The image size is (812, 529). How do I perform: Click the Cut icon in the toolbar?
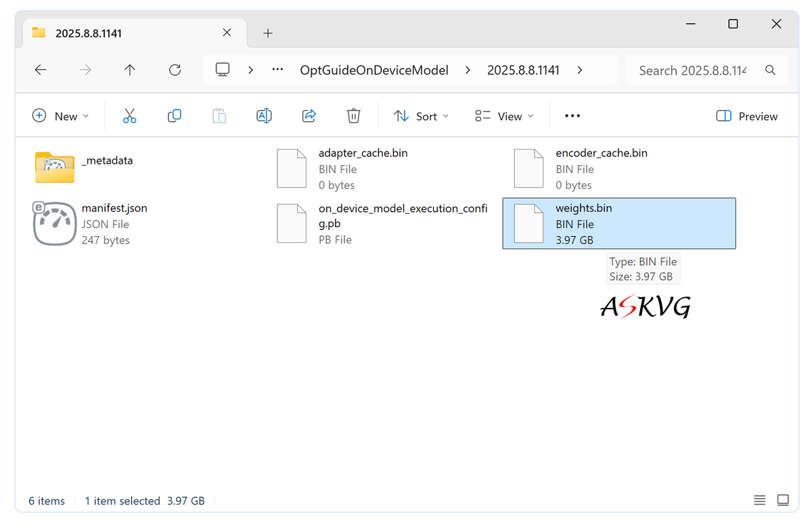coord(129,116)
